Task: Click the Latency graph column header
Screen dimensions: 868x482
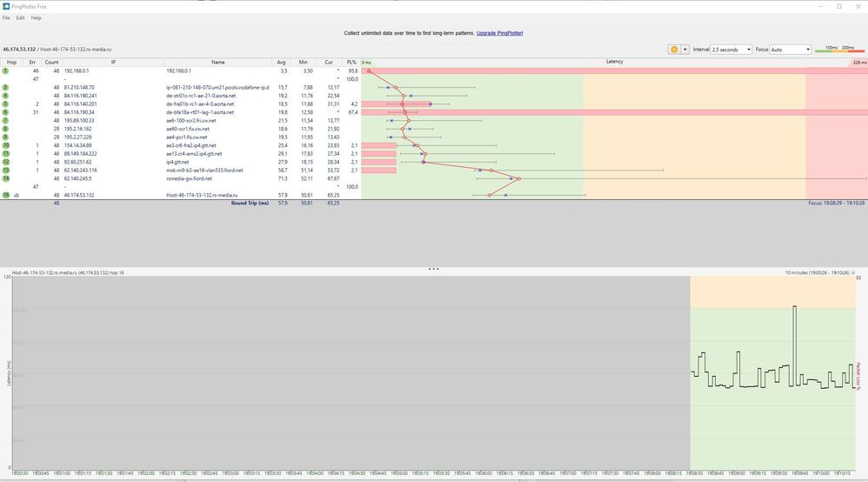Action: point(614,62)
